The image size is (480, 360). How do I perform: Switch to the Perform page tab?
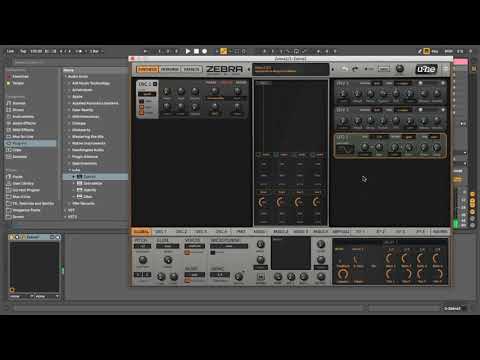(170, 69)
